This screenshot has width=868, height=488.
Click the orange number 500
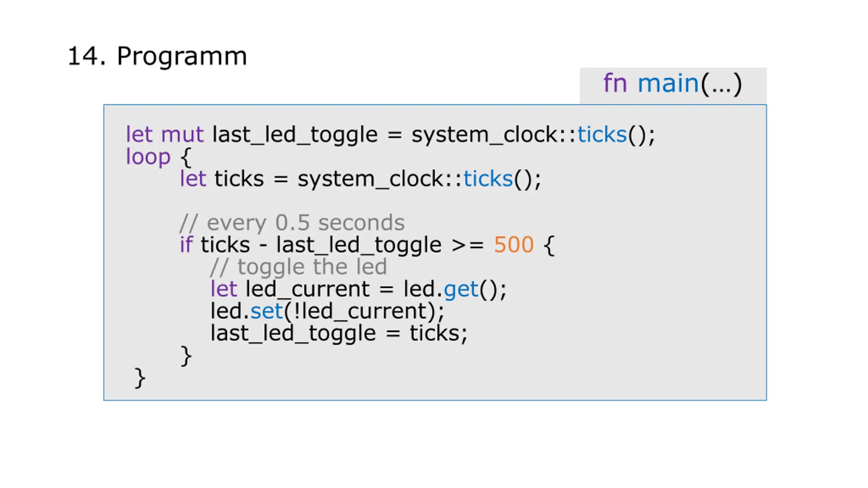coord(513,245)
